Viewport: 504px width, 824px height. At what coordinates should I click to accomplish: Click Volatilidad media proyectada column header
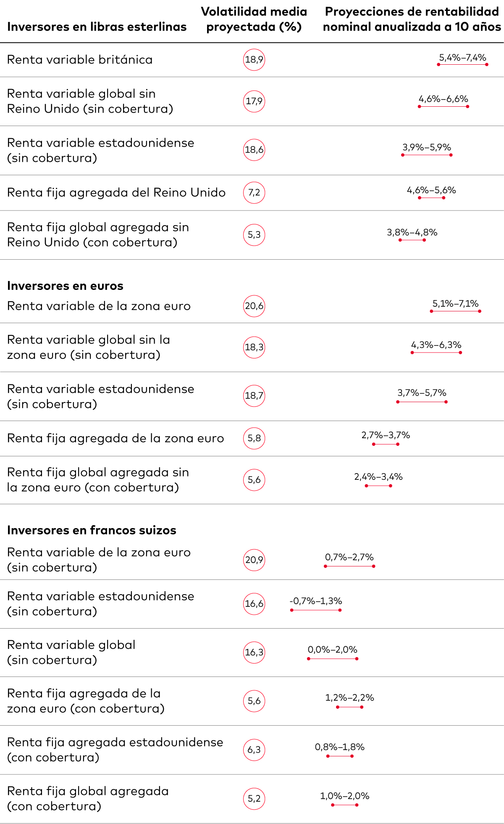(x=254, y=19)
